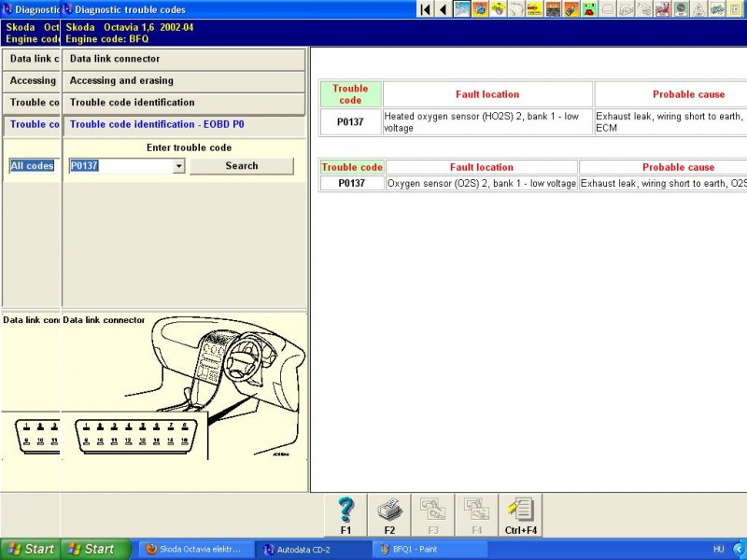This screenshot has height=560, width=747.
Task: Click 'Skoda Octavia 1,6 2002-04' vehicle header
Action: (x=130, y=27)
